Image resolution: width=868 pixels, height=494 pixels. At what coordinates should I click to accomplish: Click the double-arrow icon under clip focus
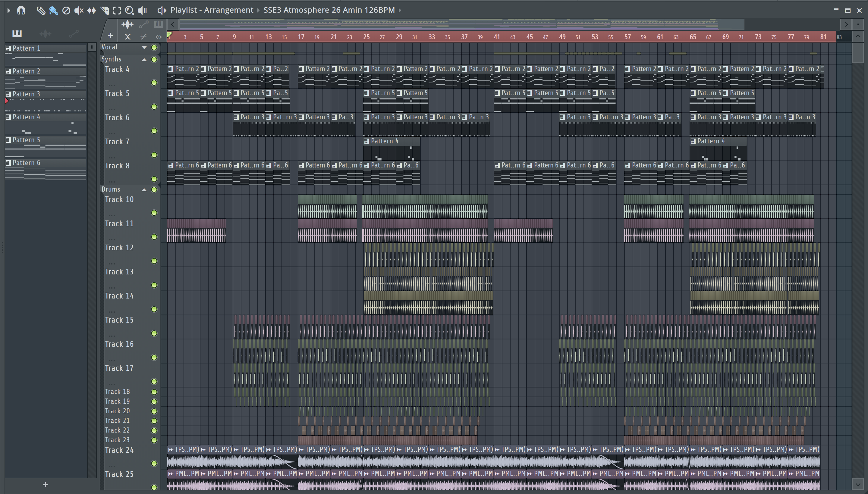(159, 37)
